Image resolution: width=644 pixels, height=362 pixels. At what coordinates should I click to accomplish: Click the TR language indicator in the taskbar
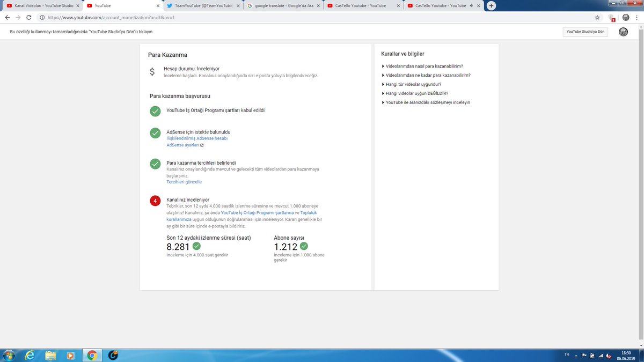(x=567, y=356)
